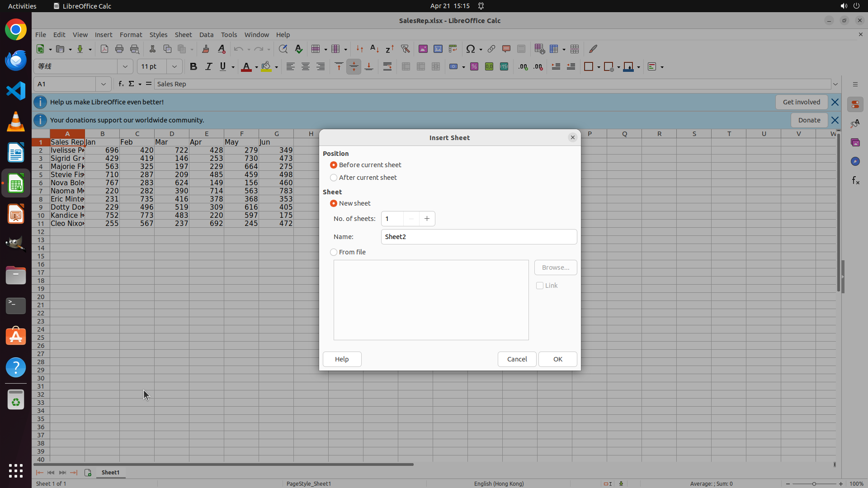This screenshot has height=488, width=868.
Task: Expand the Name Box cell dropdown
Action: 103,84
